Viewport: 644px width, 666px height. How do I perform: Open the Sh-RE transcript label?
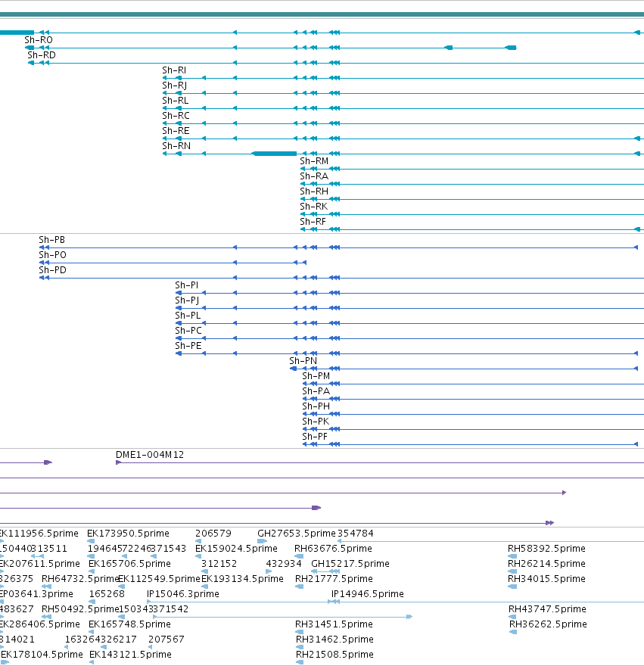tap(176, 131)
